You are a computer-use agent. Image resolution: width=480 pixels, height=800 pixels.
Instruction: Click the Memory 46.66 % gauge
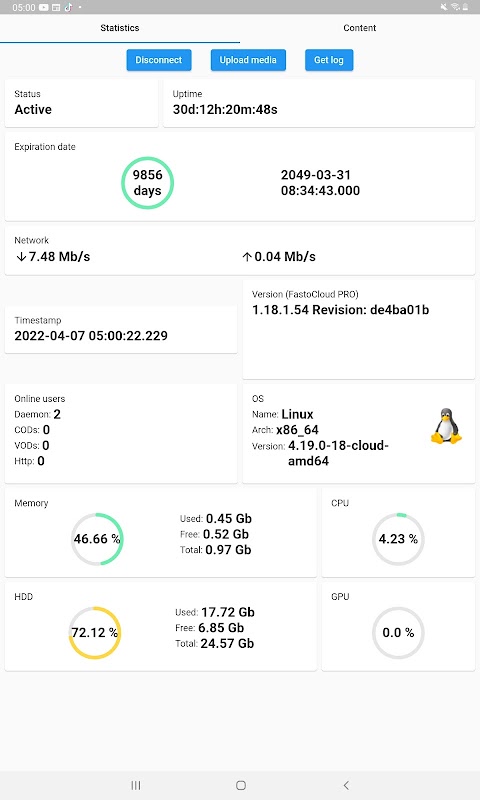[97, 539]
